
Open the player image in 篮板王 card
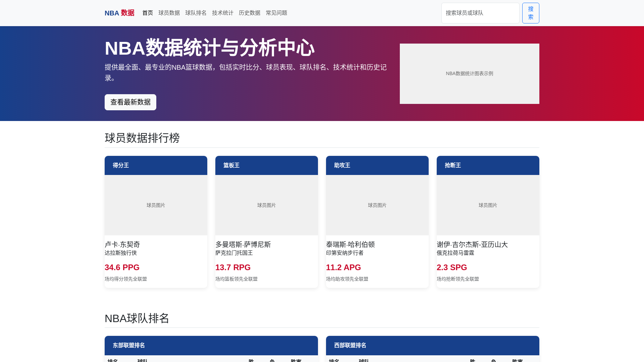(267, 205)
